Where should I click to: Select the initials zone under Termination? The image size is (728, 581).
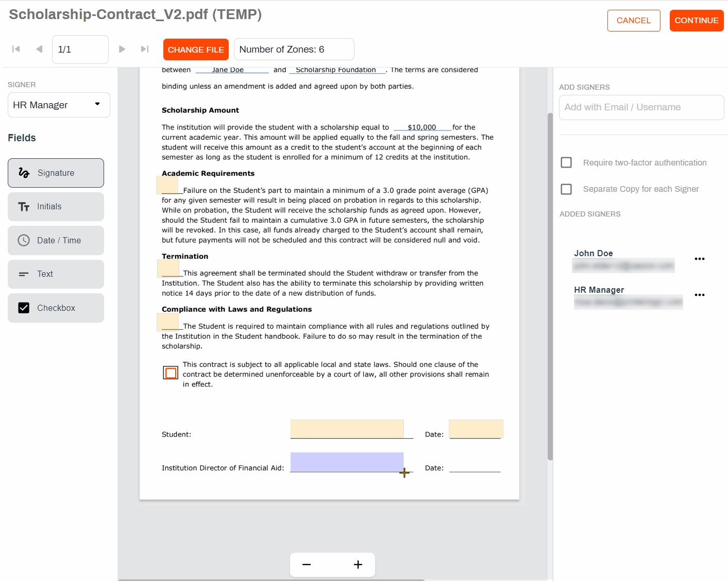168,268
